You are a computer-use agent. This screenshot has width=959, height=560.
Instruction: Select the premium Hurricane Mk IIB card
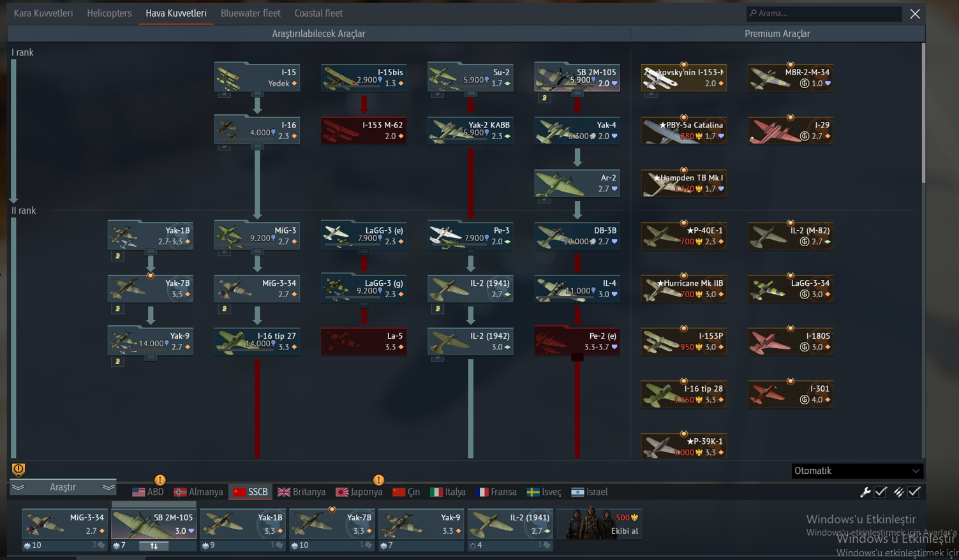pos(684,289)
